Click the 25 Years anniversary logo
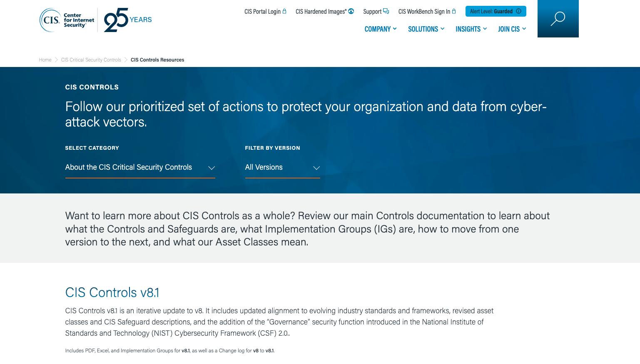 [127, 20]
